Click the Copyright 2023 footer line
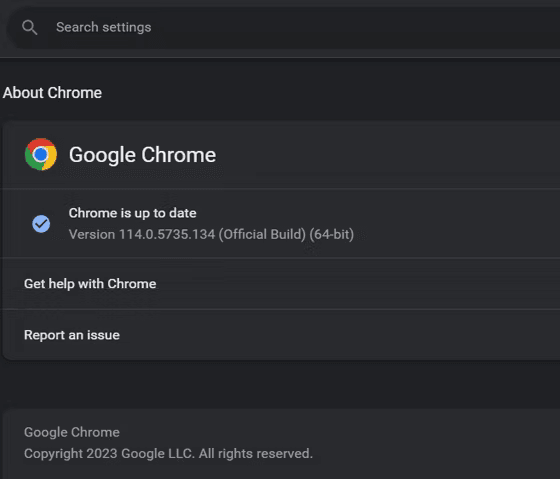This screenshot has height=479, width=560. pos(168,454)
